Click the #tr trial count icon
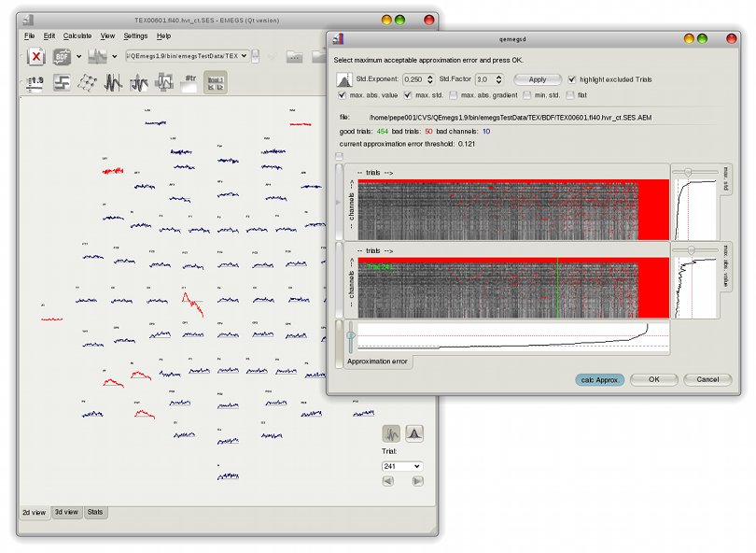The width and height of the screenshot is (756, 553). coord(189,83)
